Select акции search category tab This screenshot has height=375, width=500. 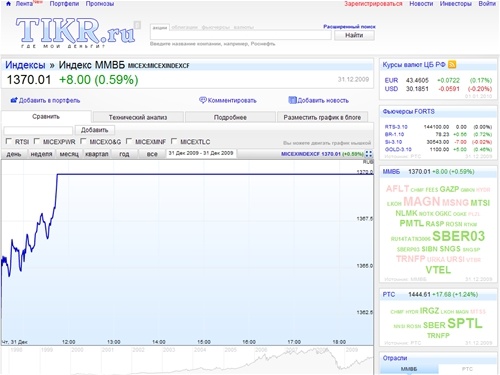tap(160, 28)
